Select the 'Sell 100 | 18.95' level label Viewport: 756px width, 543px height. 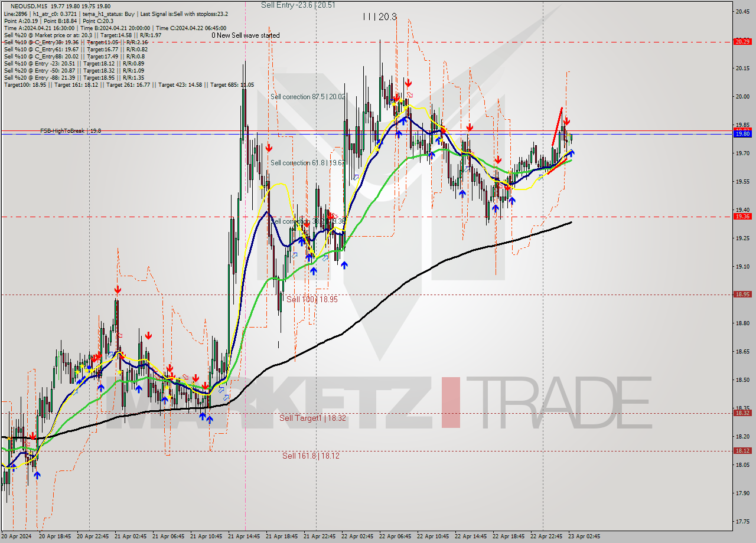(312, 299)
